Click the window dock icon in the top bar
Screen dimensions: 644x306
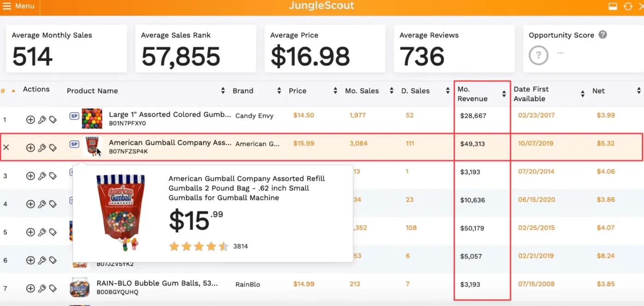pos(612,6)
